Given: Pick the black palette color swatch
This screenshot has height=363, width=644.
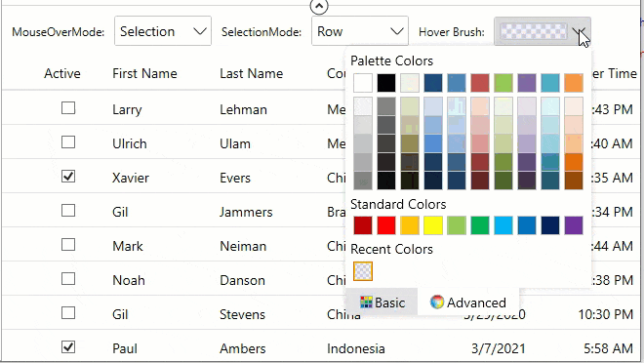Looking at the screenshot, I should click(x=386, y=83).
